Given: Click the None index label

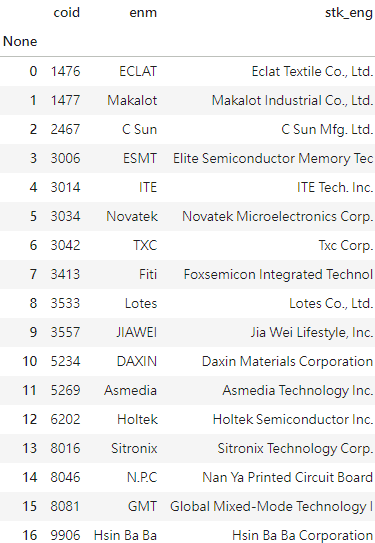Looking at the screenshot, I should click(20, 42).
